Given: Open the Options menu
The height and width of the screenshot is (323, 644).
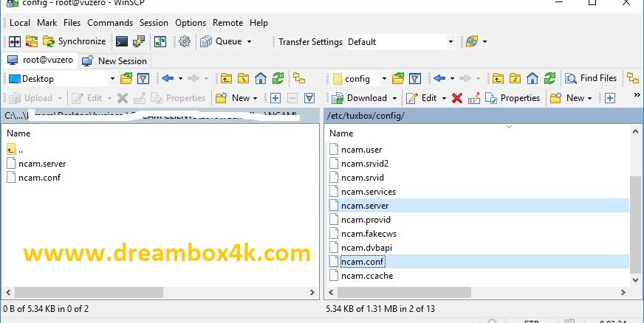Looking at the screenshot, I should 191,23.
